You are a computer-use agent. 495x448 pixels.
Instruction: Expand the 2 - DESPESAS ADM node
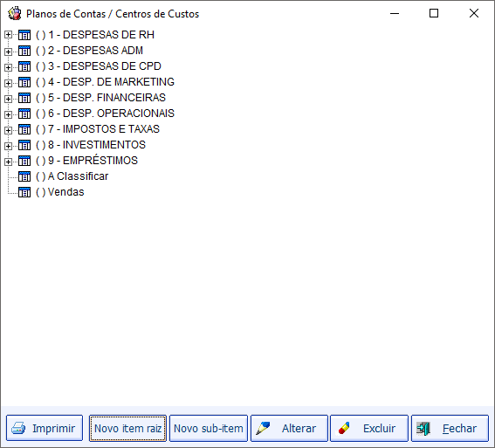8,52
